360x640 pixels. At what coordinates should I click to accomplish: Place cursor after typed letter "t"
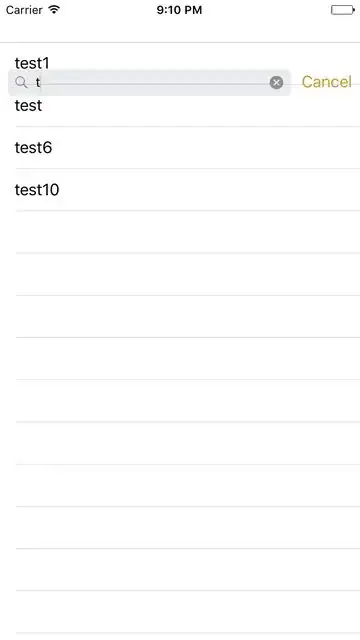coord(41,83)
